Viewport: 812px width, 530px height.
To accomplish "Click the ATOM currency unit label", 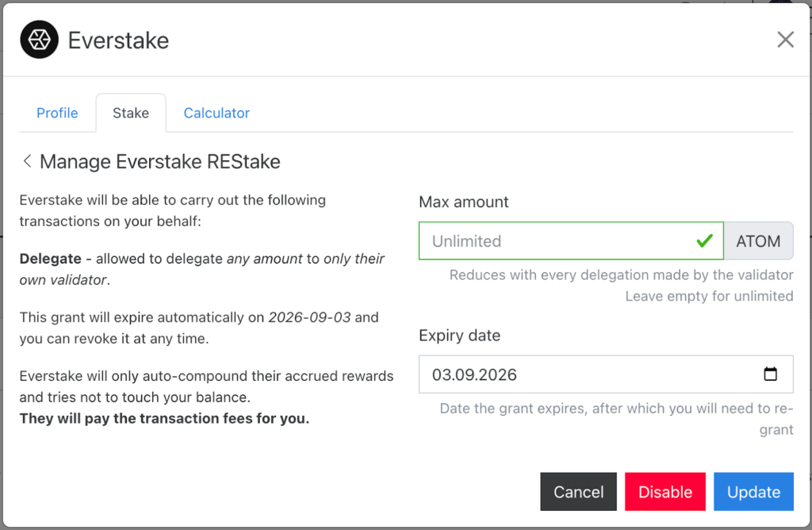I will tap(758, 241).
